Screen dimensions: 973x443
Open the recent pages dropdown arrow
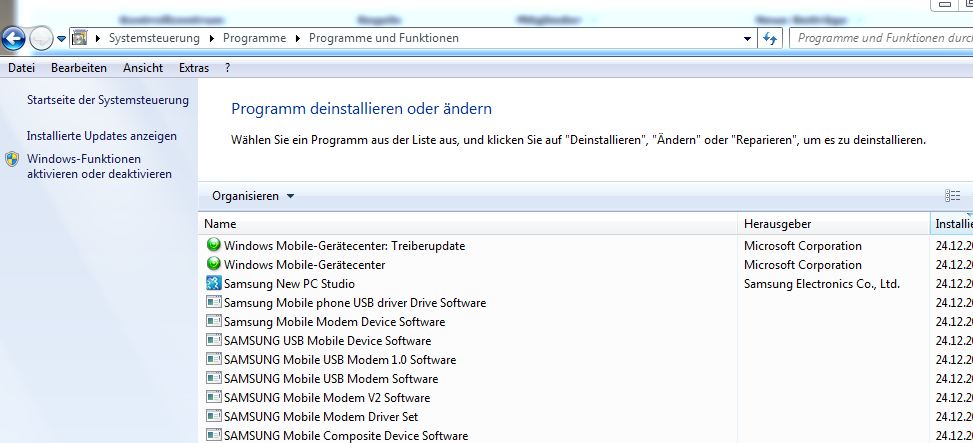tap(61, 38)
